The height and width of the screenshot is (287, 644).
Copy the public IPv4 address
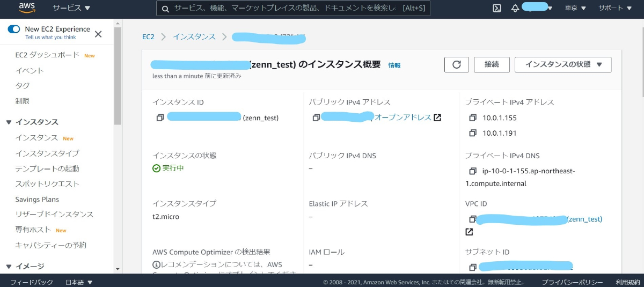point(317,117)
